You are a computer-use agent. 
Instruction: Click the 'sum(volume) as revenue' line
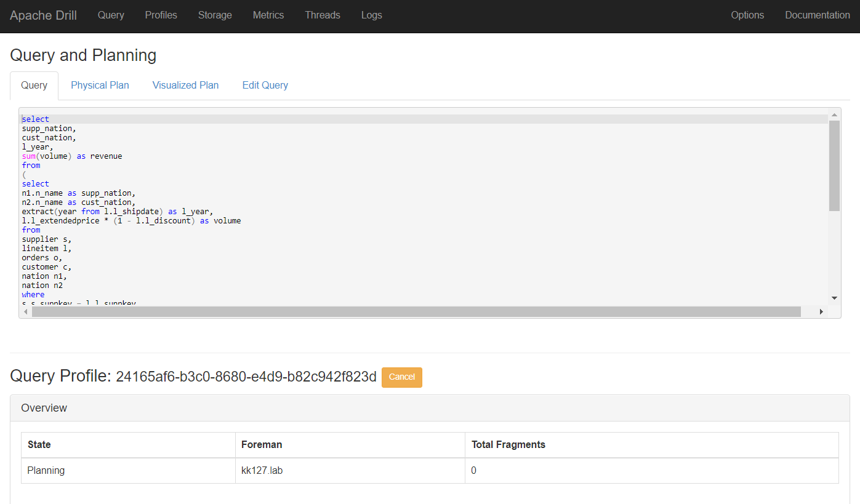[x=72, y=156]
